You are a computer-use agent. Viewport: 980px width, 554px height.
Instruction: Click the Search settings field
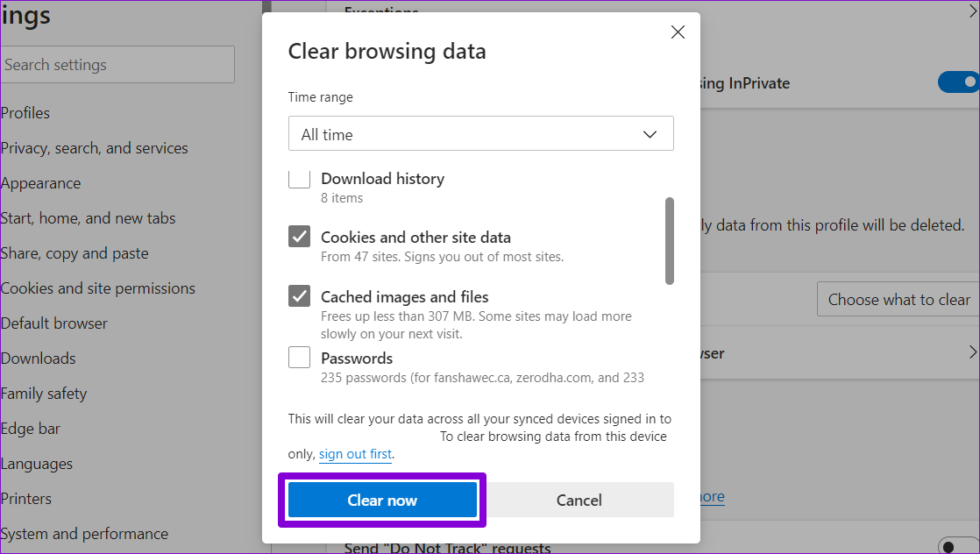117,65
